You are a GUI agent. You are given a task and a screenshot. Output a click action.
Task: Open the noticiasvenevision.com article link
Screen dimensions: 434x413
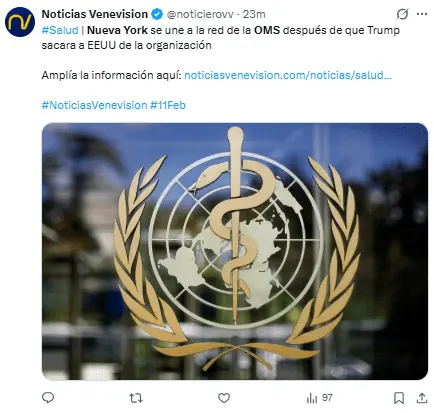(288, 75)
